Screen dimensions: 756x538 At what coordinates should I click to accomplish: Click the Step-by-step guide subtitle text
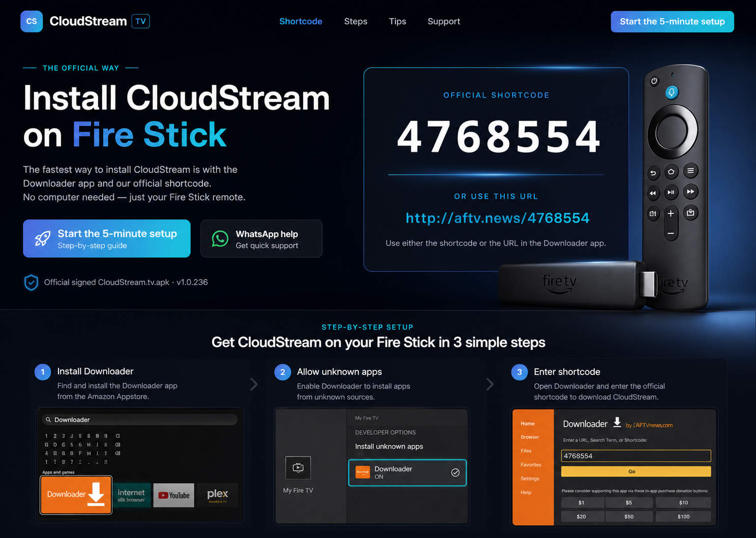click(x=92, y=246)
